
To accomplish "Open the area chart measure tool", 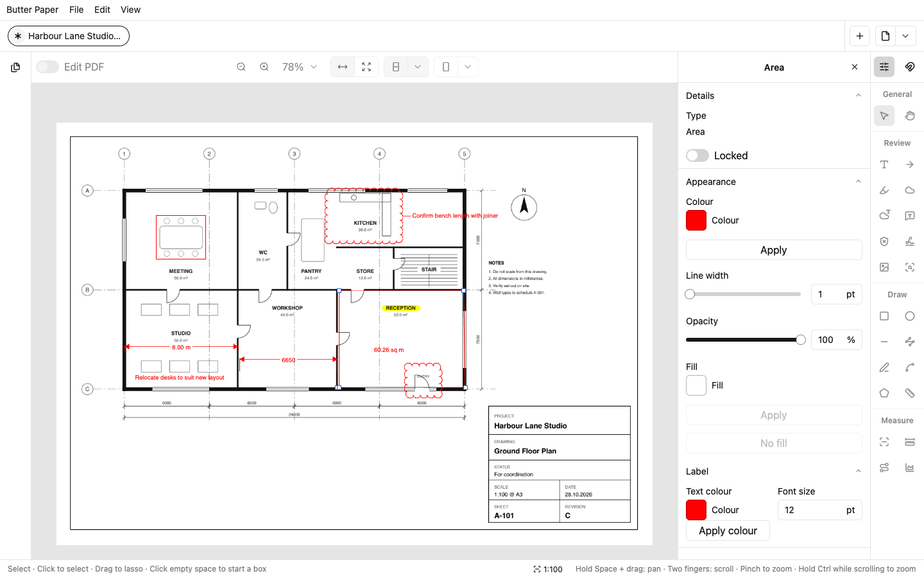I will tap(910, 468).
